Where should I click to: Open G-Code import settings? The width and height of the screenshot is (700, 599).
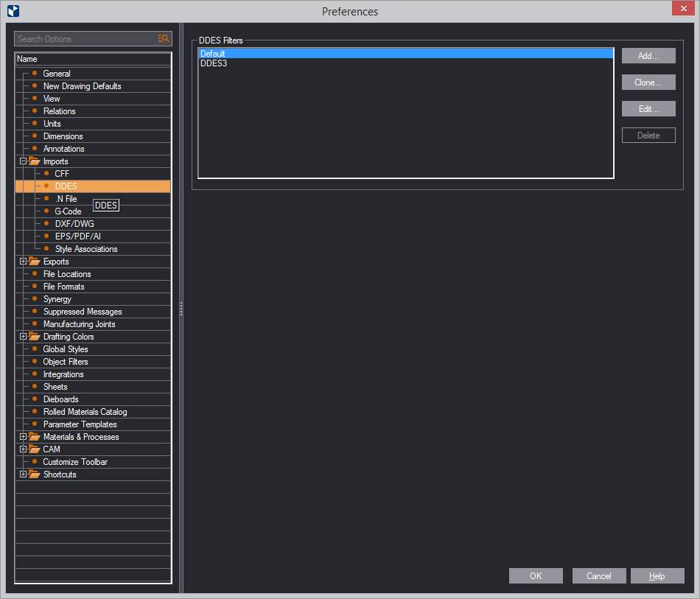[x=68, y=211]
